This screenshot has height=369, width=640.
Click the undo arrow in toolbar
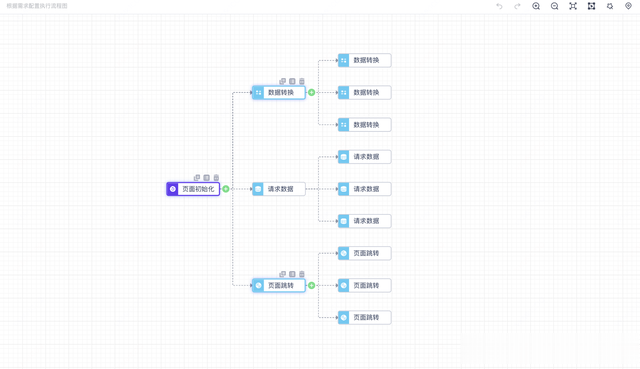coord(499,6)
